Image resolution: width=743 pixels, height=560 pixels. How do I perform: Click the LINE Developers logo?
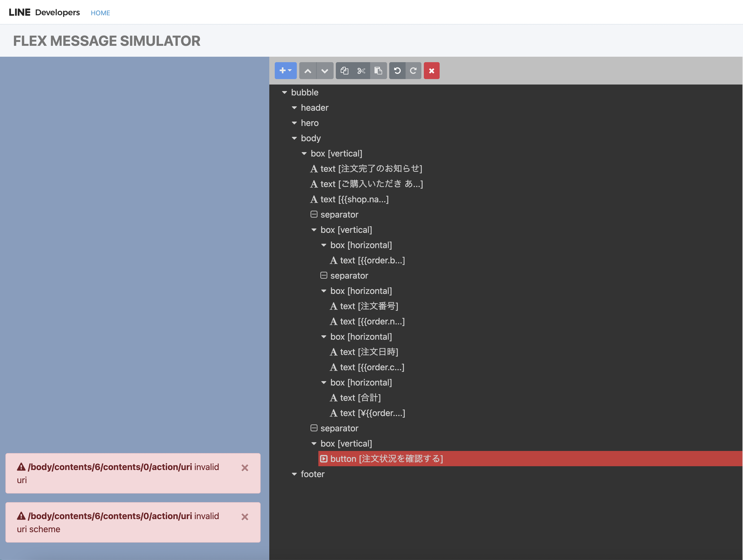coord(44,13)
